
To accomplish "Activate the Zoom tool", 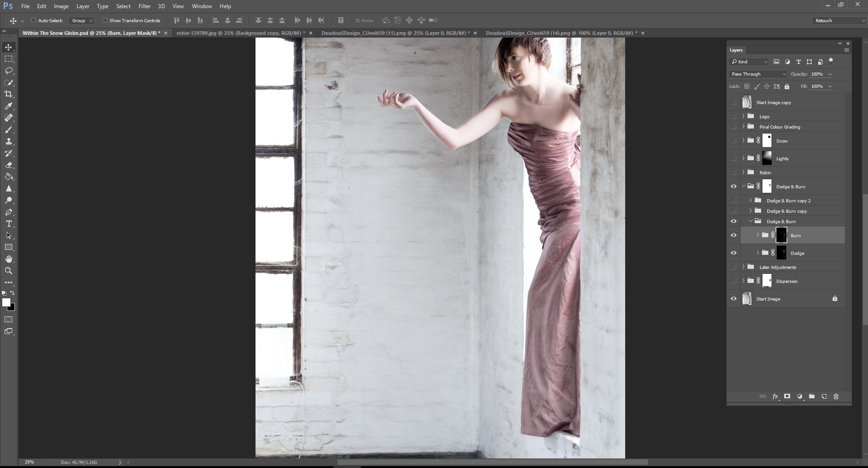I will (x=9, y=271).
